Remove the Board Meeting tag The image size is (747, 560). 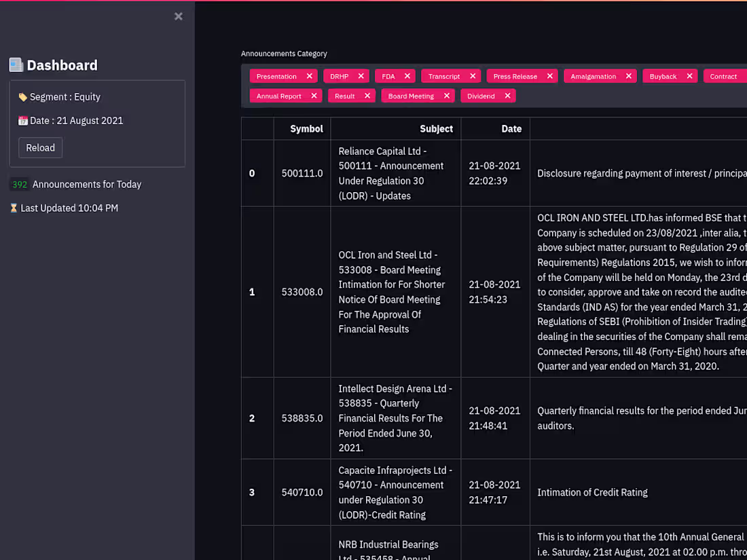coord(446,96)
